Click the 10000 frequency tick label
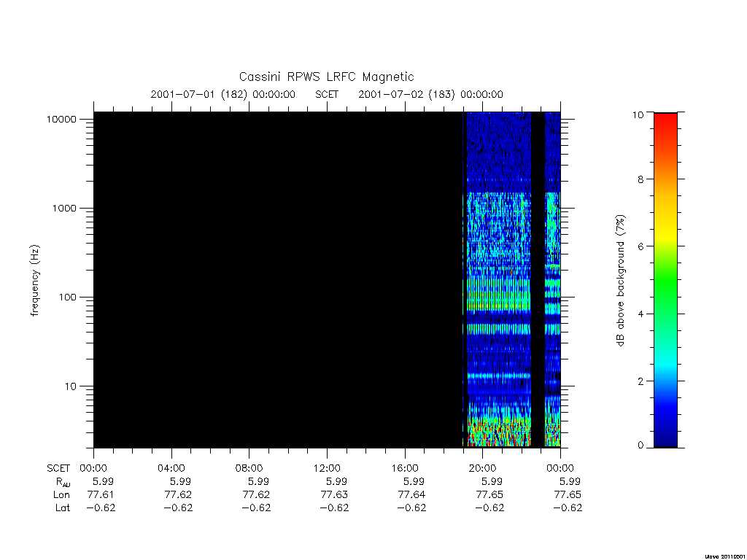 click(61, 119)
